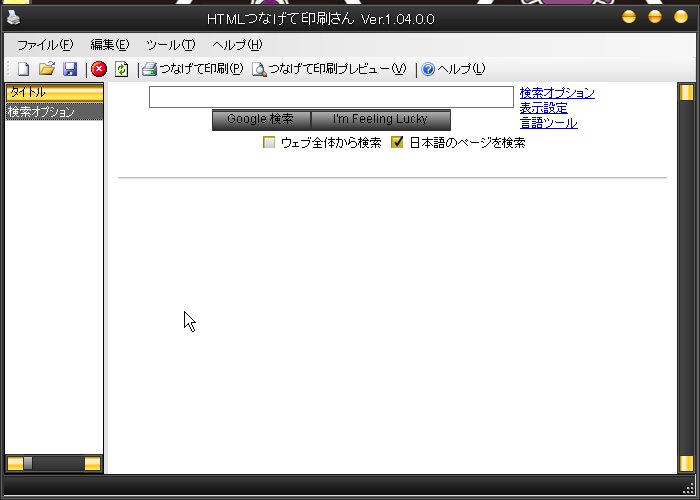Open file with the folder icon
The height and width of the screenshot is (500, 700).
click(47, 69)
